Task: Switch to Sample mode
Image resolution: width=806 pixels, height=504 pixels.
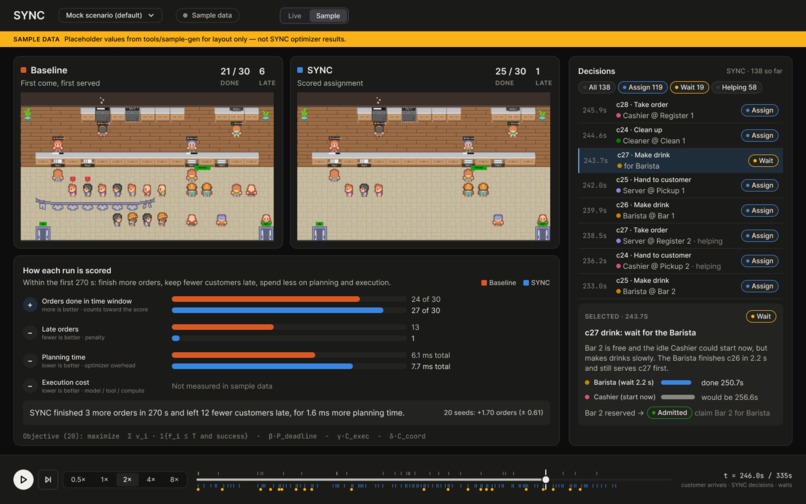Action: 328,16
